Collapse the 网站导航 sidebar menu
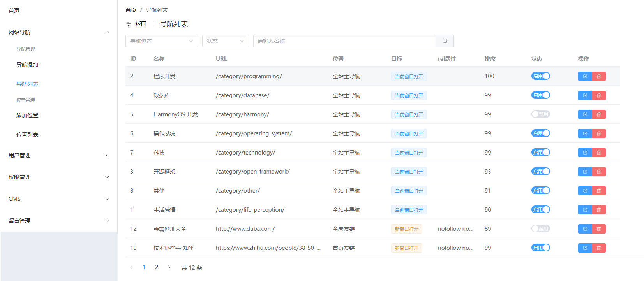This screenshot has width=644, height=281. [x=58, y=32]
